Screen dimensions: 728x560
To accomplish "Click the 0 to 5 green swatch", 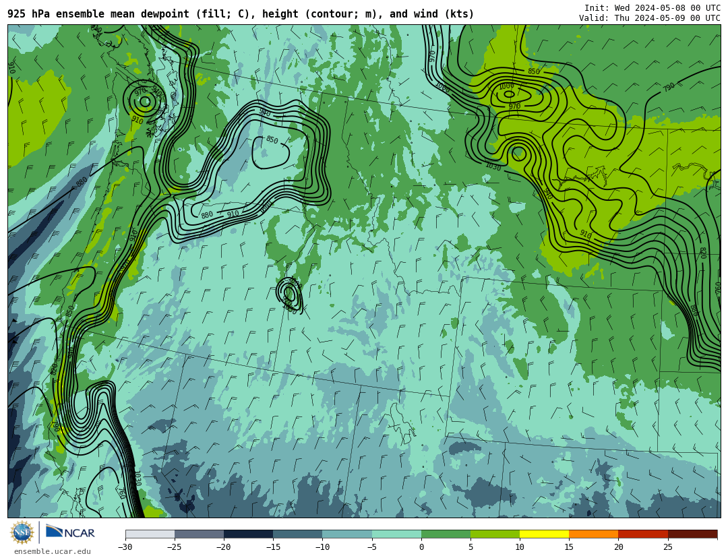I will coord(446,534).
